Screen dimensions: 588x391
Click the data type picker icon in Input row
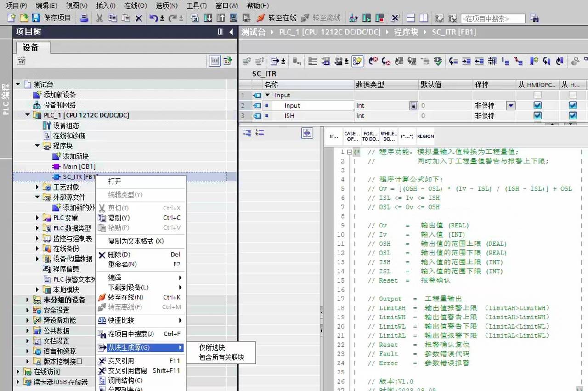coord(413,106)
